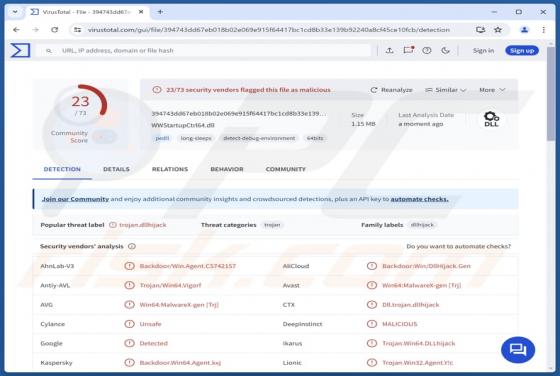560x376 pixels.
Task: Click Sign in link
Action: pos(483,51)
